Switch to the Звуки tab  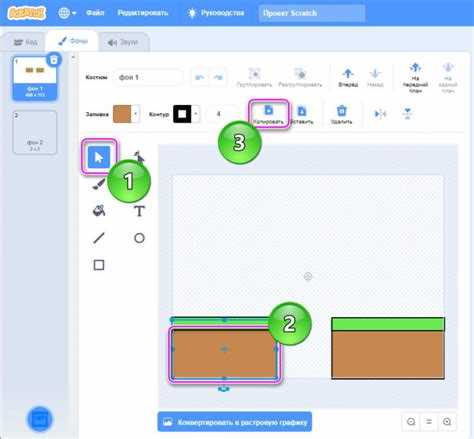(123, 42)
